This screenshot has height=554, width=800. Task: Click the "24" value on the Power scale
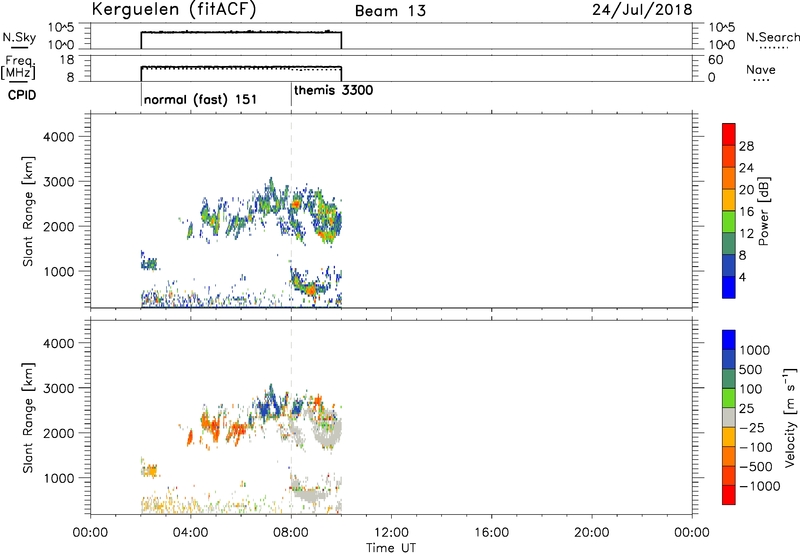pos(746,168)
